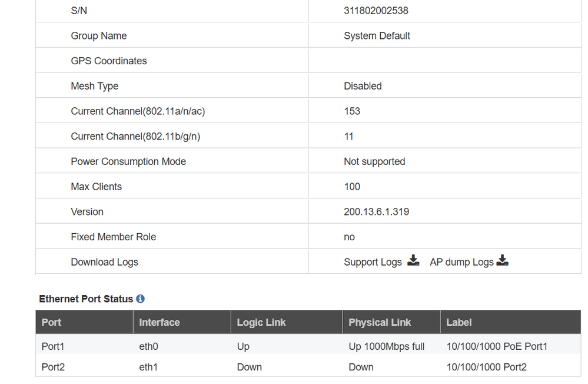Click the Up 1000Mbps full physical link cell
The width and height of the screenshot is (588, 384).
pyautogui.click(x=386, y=346)
